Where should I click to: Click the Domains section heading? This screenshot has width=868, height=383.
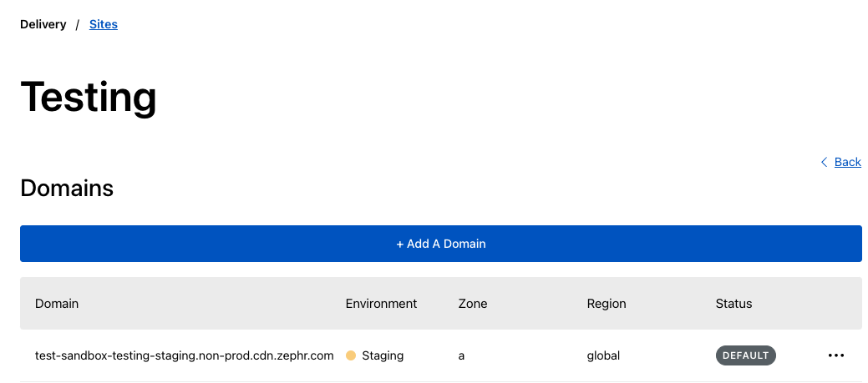pyautogui.click(x=67, y=188)
